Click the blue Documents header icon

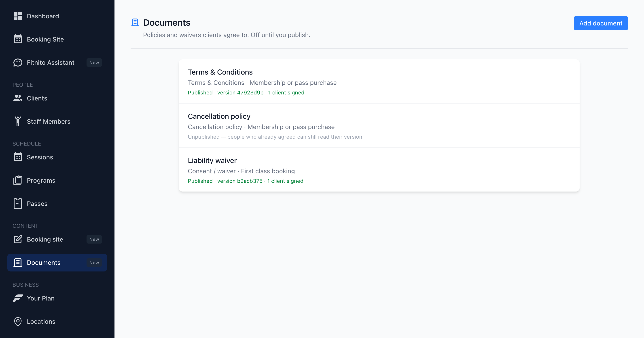click(135, 23)
